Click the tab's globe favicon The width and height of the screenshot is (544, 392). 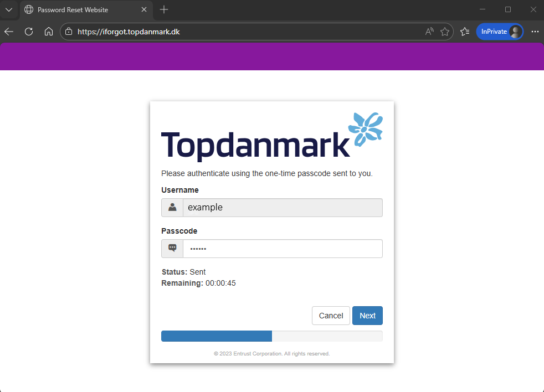(29, 10)
